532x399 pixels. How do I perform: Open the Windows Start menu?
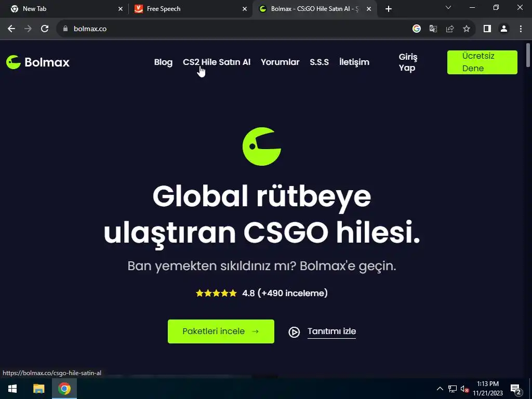tap(12, 389)
